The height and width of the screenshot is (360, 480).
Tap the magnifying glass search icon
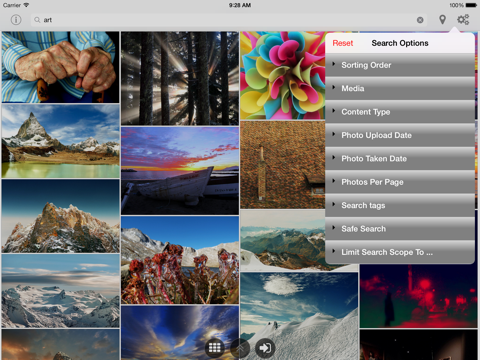coord(37,20)
